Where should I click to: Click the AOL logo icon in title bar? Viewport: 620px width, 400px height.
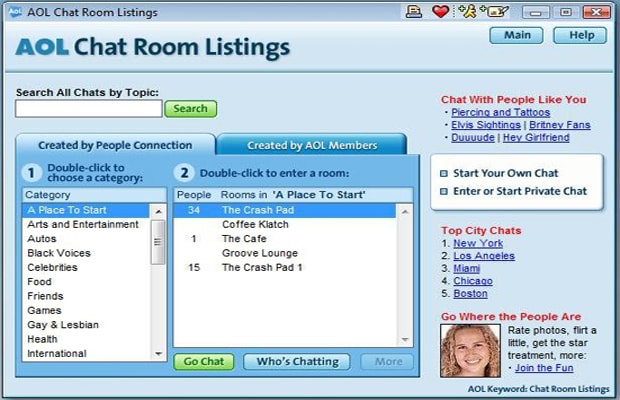point(15,11)
